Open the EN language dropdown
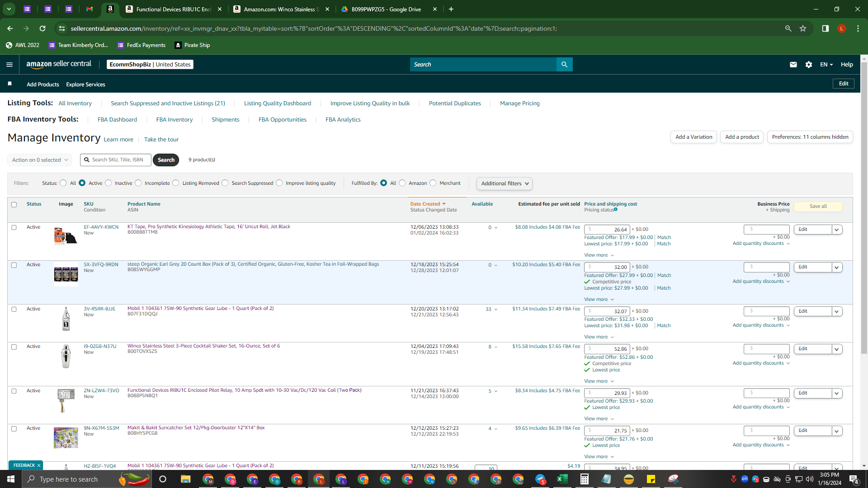The height and width of the screenshot is (488, 868). click(x=826, y=65)
